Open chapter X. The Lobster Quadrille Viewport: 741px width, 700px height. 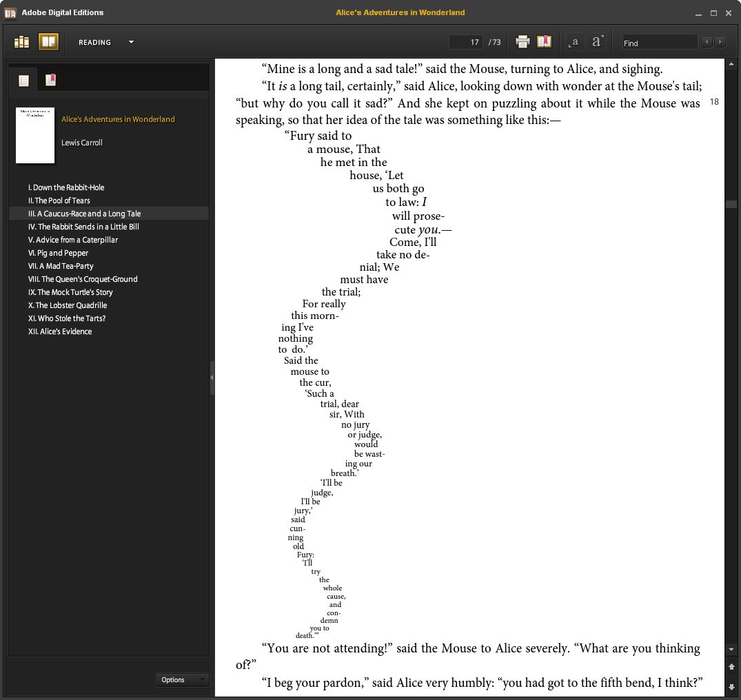click(x=68, y=305)
